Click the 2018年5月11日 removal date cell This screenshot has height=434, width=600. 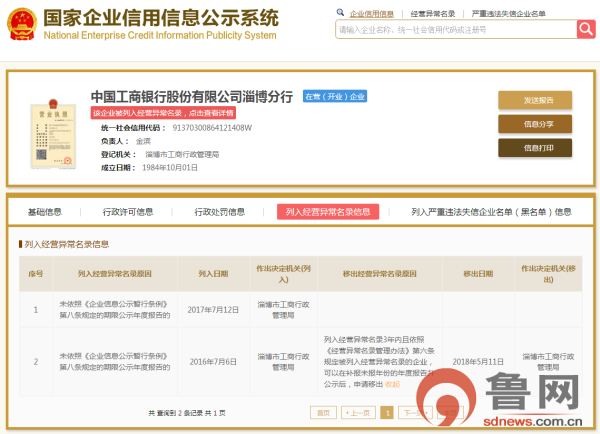point(478,362)
